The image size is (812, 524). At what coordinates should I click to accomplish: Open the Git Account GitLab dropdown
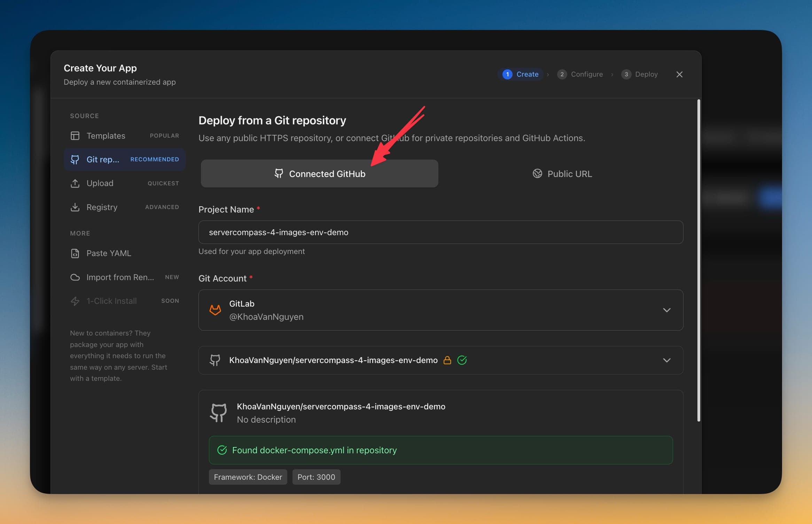tap(440, 310)
